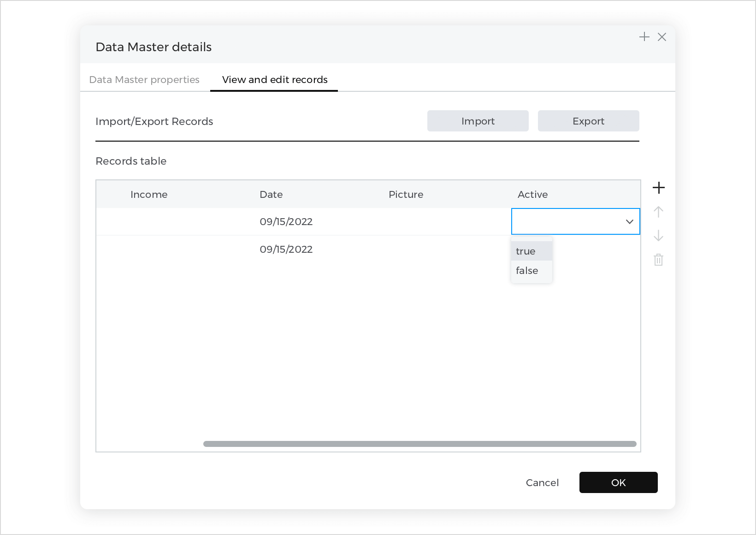
Task: Click the delete icon below the down arrow
Action: [x=658, y=260]
